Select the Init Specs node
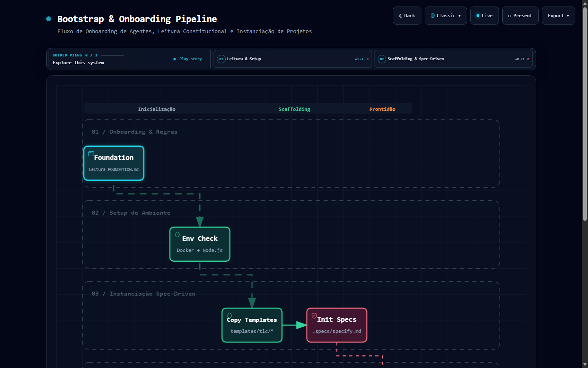The width and height of the screenshot is (588, 368). click(337, 325)
